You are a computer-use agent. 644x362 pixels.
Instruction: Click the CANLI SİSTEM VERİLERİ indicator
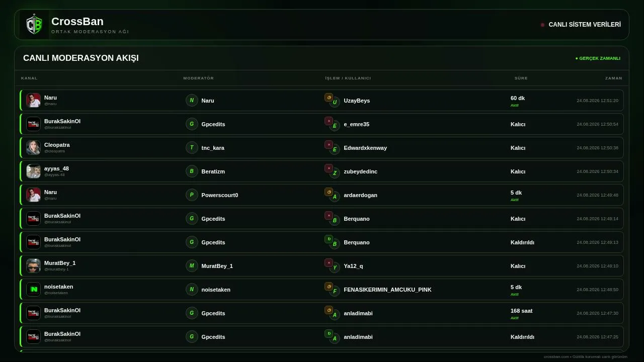[581, 25]
